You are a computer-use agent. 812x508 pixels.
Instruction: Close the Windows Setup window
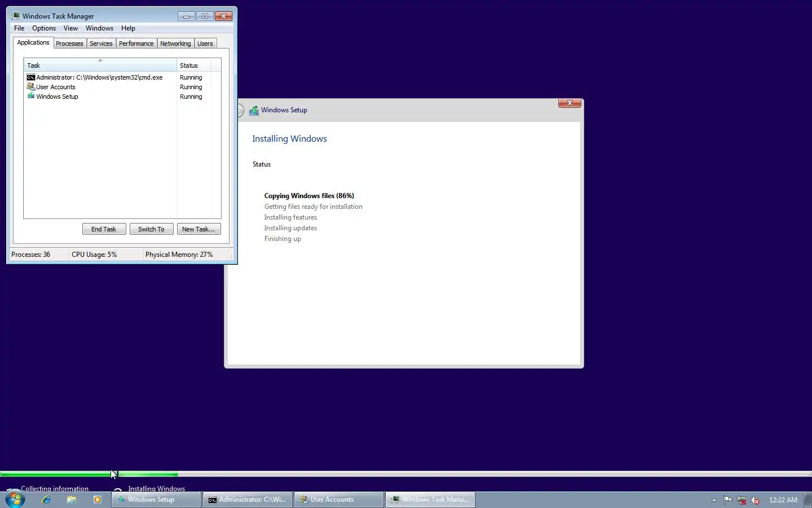click(570, 103)
